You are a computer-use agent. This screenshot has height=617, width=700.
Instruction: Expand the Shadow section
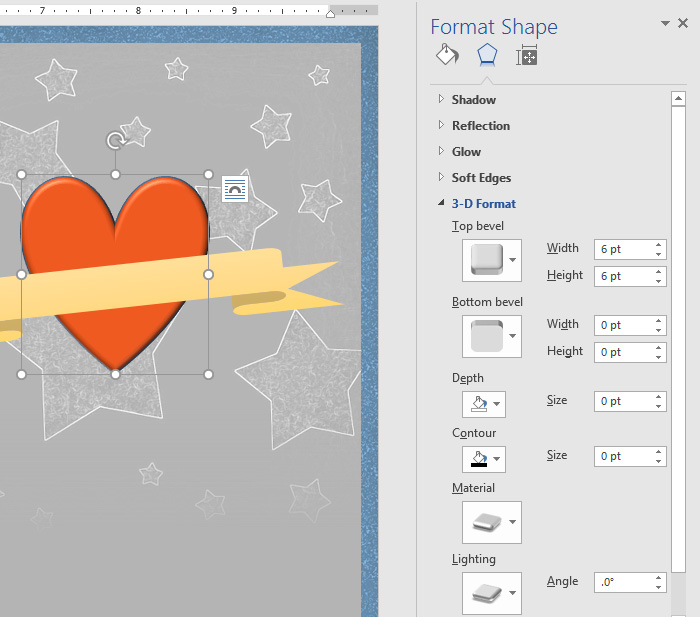click(473, 100)
